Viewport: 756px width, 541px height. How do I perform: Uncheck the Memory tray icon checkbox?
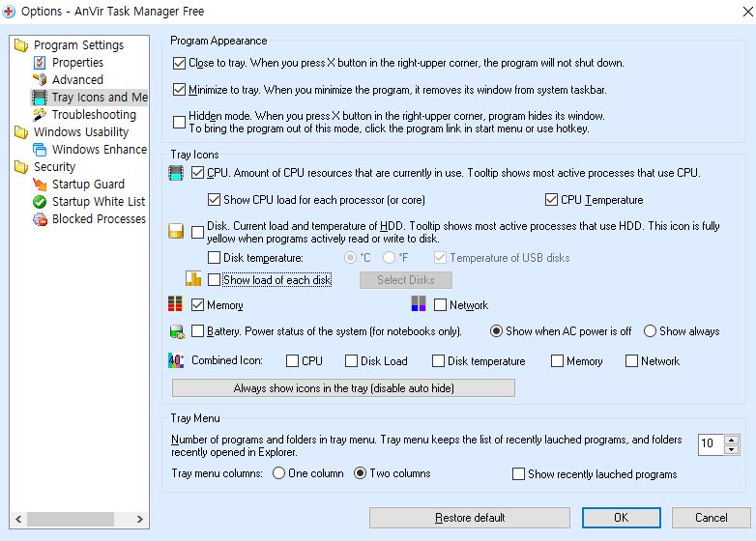click(197, 305)
